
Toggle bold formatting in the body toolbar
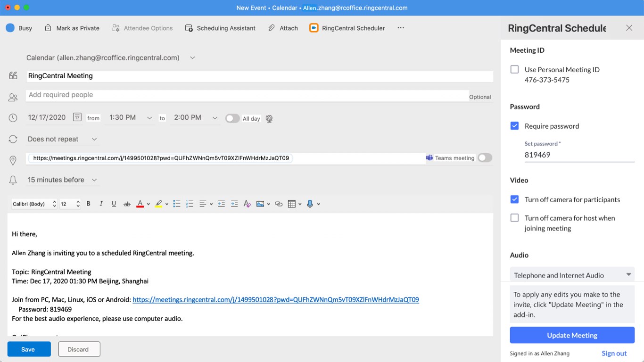[88, 204]
